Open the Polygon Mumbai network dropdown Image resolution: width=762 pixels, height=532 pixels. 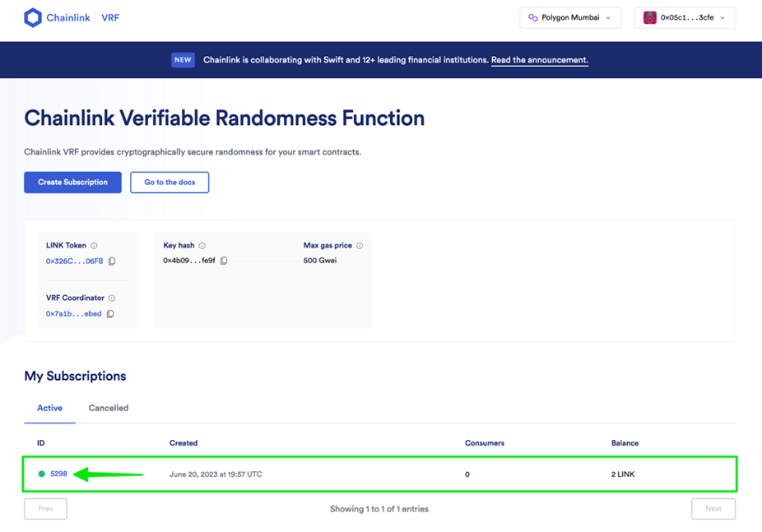570,17
